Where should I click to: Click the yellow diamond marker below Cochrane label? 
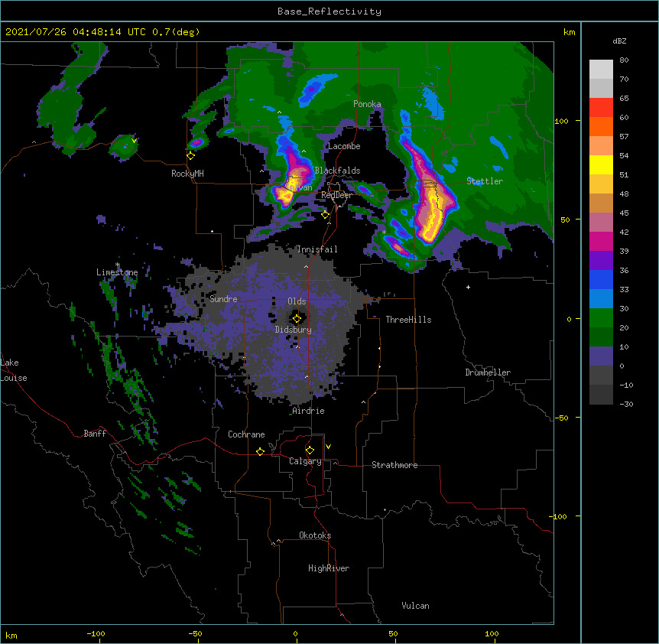tap(260, 451)
